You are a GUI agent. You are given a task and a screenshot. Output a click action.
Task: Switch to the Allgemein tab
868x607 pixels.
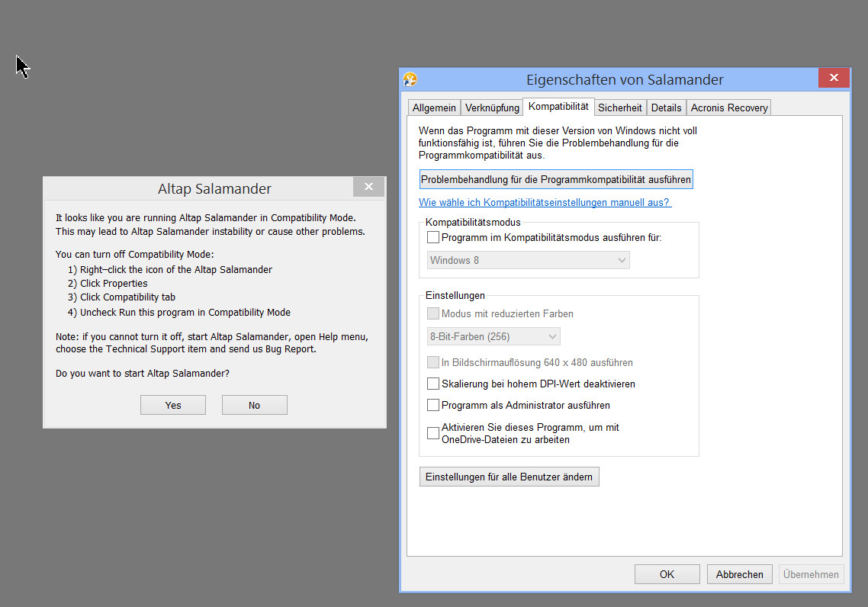coord(434,108)
